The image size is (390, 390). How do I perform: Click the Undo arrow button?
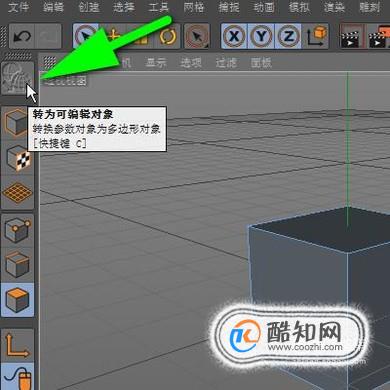22,36
